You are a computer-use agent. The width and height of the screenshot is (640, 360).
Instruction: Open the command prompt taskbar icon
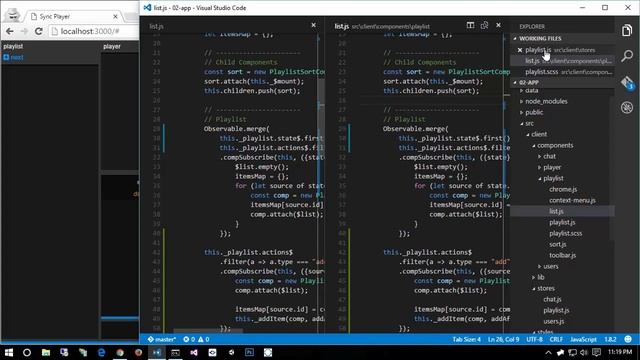176,352
